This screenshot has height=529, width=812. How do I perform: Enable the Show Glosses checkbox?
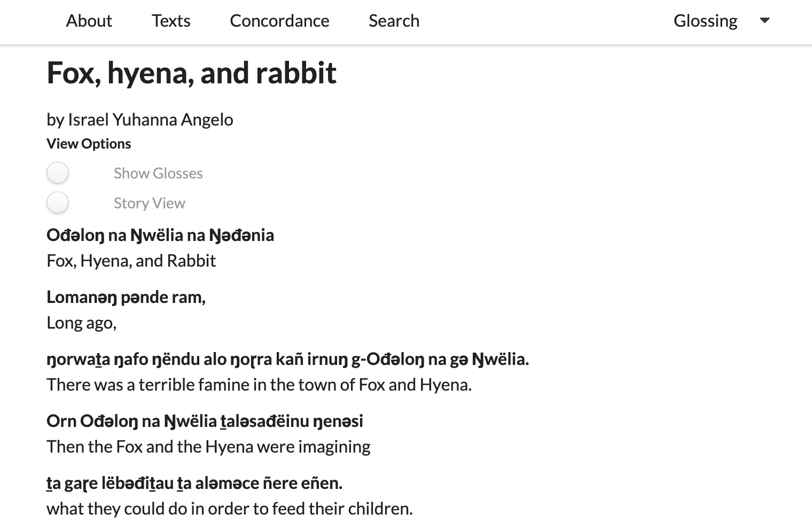pos(58,173)
